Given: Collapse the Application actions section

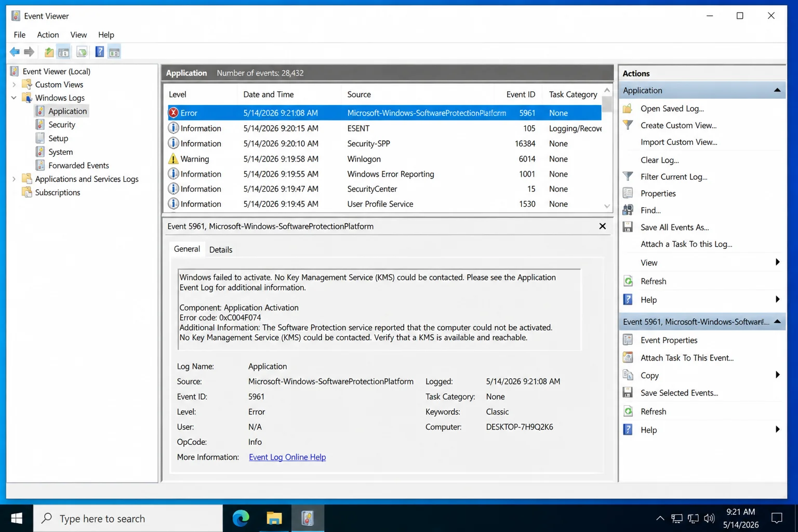Looking at the screenshot, I should point(777,90).
